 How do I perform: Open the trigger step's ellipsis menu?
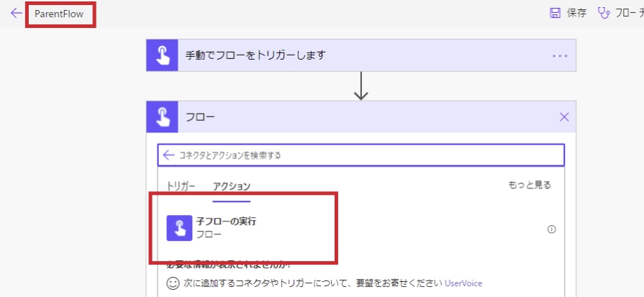[560, 56]
